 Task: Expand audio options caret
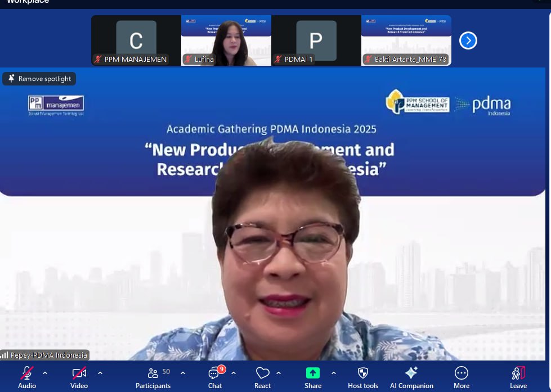pyautogui.click(x=45, y=373)
